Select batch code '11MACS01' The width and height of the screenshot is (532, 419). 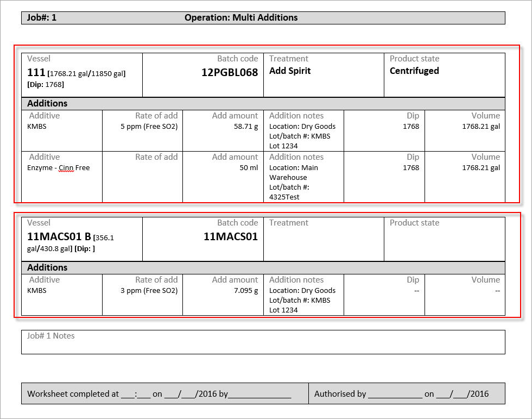(x=231, y=236)
